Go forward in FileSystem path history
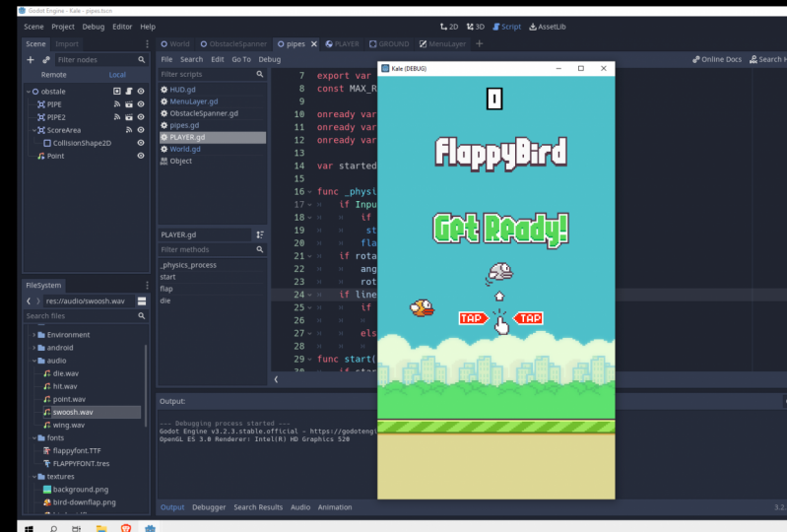 click(x=37, y=301)
